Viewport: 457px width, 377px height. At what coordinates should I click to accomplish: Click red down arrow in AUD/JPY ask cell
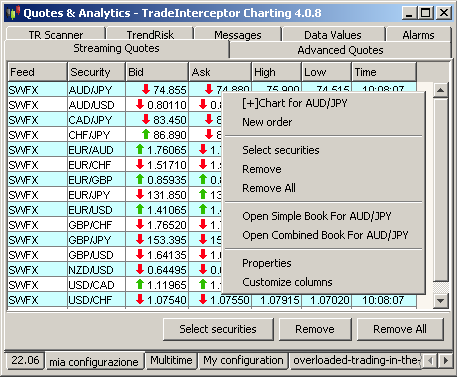tap(209, 89)
